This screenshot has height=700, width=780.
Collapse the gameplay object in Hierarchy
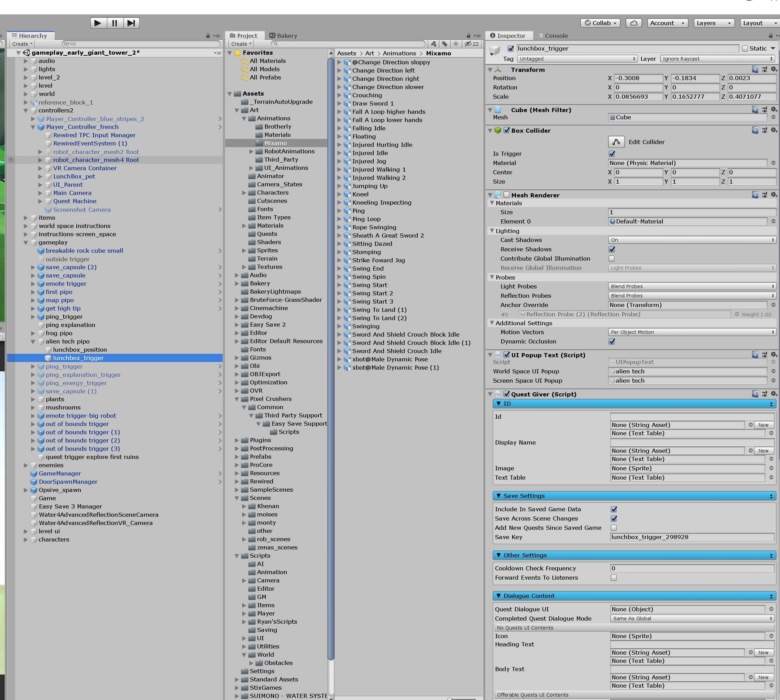click(26, 243)
